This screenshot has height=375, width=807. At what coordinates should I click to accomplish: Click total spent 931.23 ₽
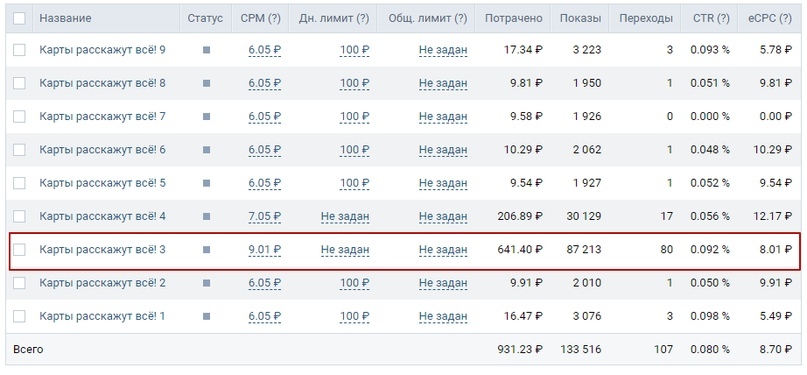point(520,349)
